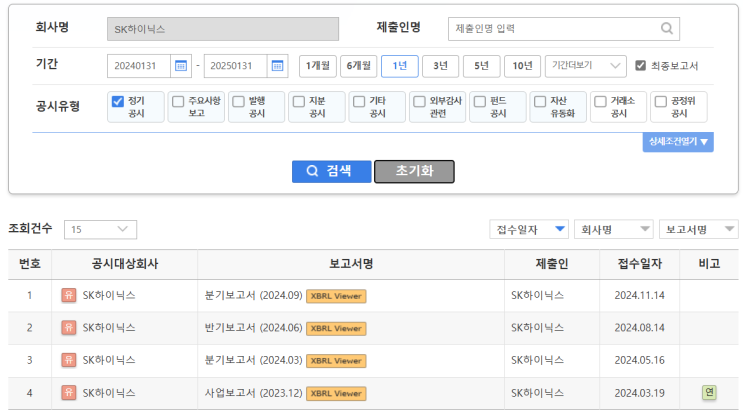
Task: Click the 접수일자 column header
Action: click(x=639, y=264)
